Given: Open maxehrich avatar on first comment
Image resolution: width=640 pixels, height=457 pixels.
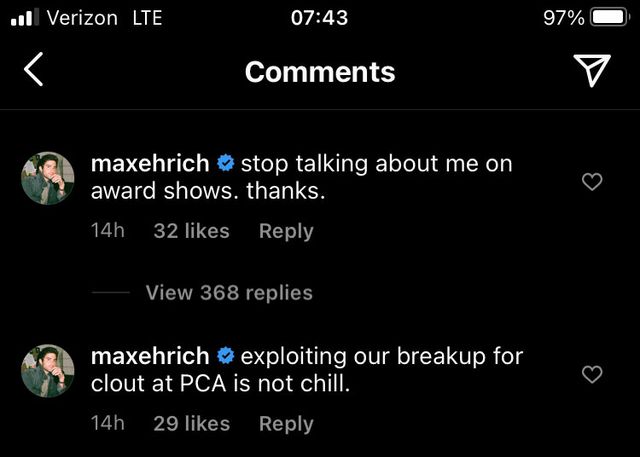Looking at the screenshot, I should (48, 178).
